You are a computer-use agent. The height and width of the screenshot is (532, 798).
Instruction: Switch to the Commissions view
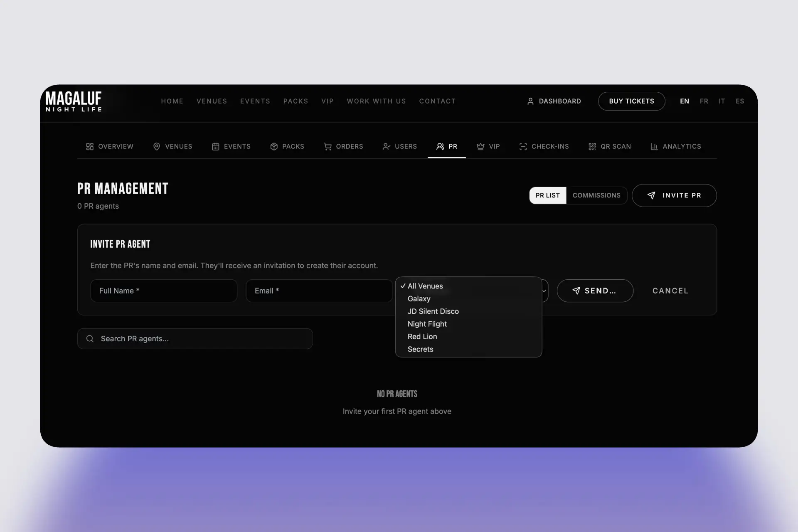coord(596,195)
